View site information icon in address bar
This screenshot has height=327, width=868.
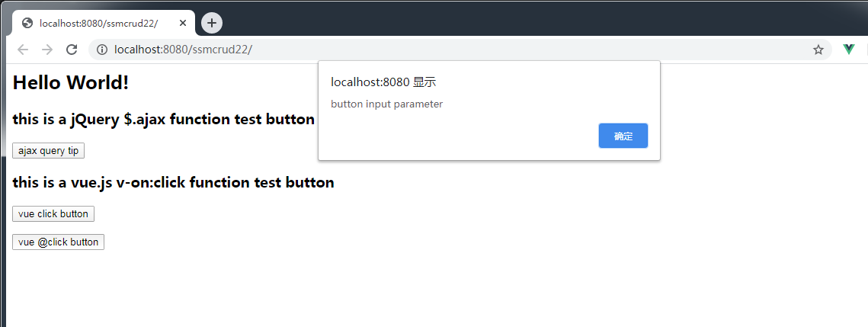pyautogui.click(x=102, y=50)
